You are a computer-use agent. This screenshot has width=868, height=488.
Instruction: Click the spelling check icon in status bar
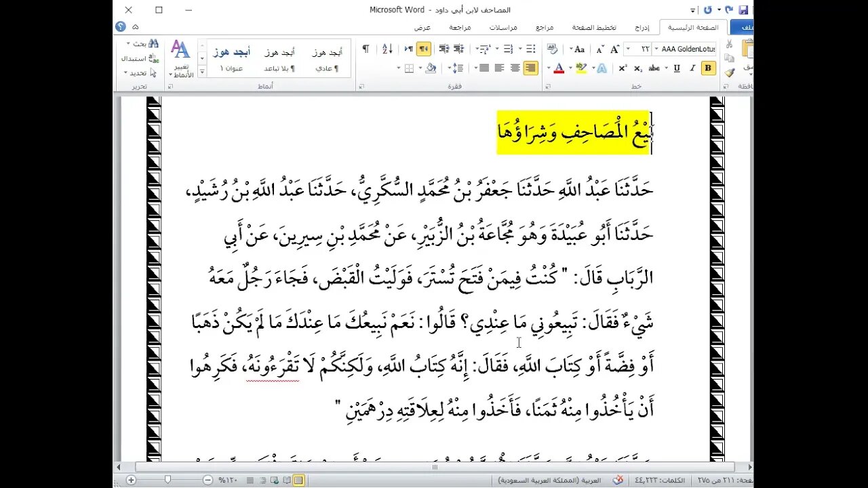point(618,480)
